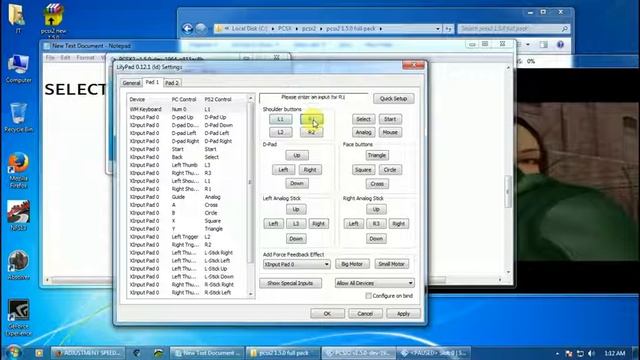This screenshot has width=640, height=360.
Task: Open the IT folder on the desktop
Action: (17, 18)
